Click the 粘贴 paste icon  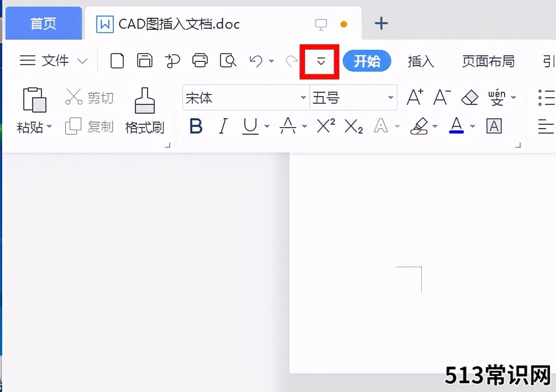(34, 100)
